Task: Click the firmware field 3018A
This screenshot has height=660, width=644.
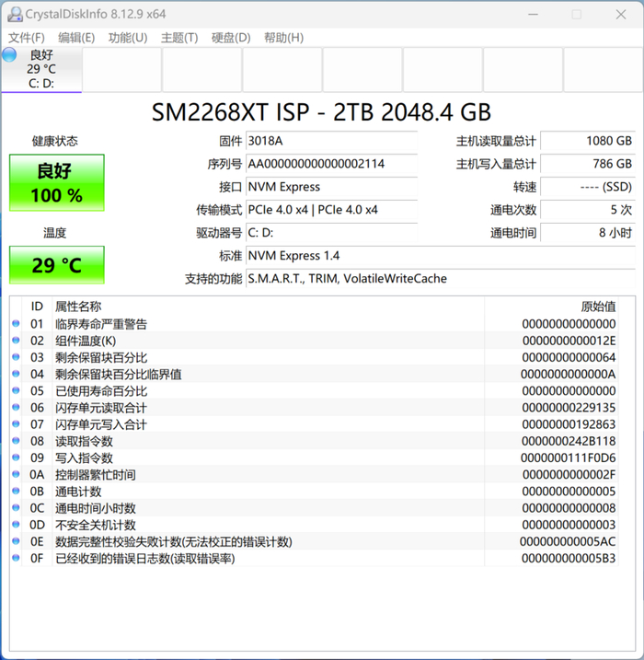Action: 331,141
